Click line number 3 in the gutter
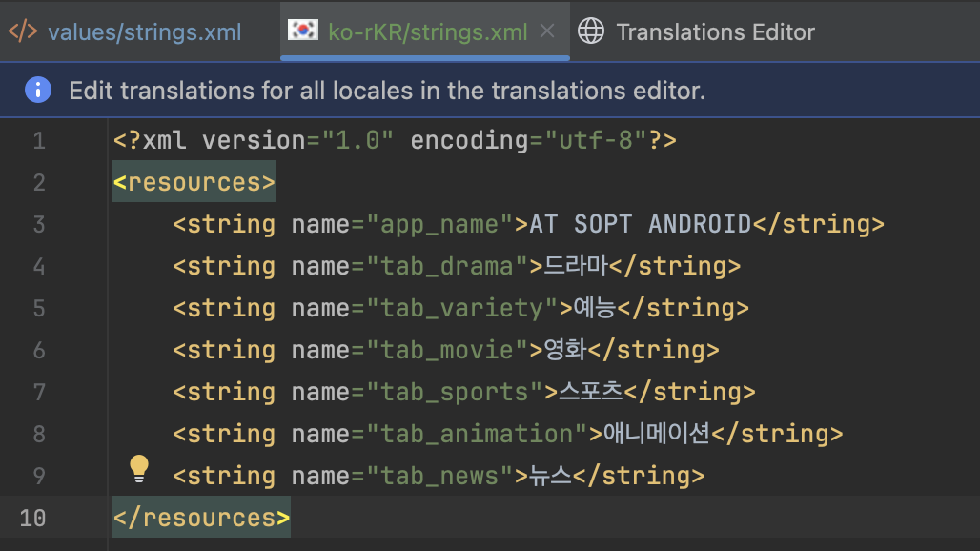The image size is (980, 551). (x=39, y=224)
